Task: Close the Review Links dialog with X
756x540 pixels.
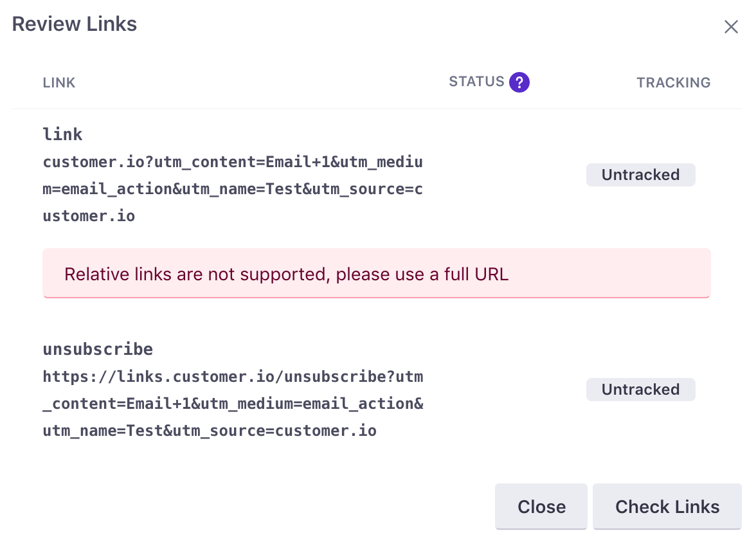Action: pos(731,26)
